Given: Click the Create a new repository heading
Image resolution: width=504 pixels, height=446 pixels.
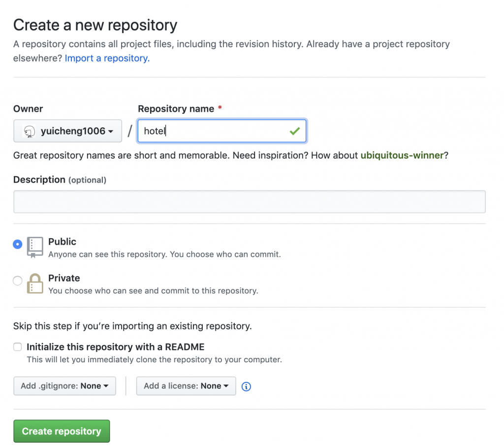Looking at the screenshot, I should coord(95,25).
